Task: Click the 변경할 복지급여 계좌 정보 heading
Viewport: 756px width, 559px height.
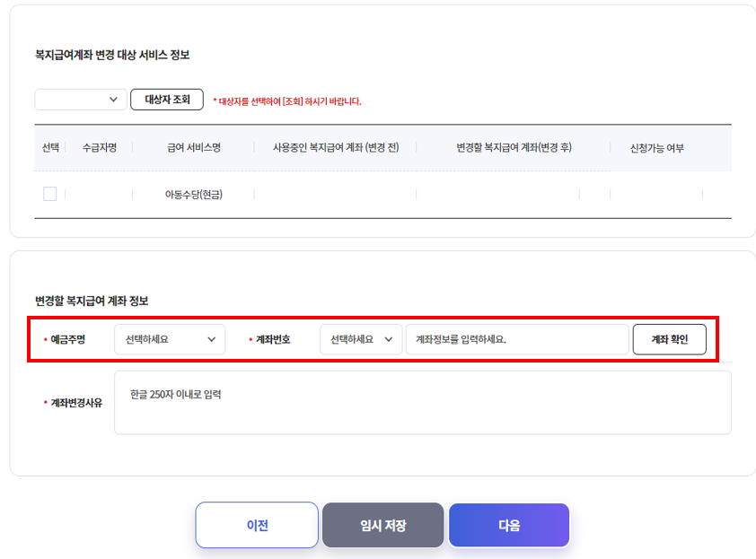Action: 92,301
